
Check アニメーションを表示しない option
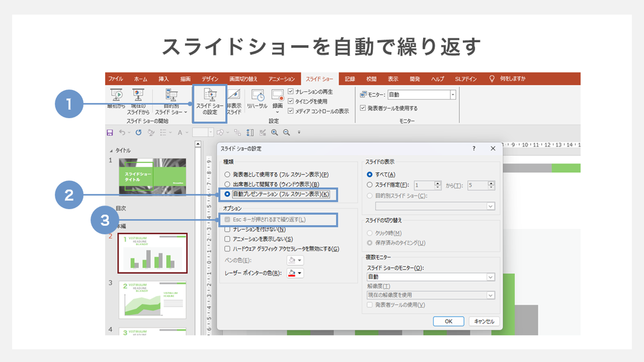point(227,239)
